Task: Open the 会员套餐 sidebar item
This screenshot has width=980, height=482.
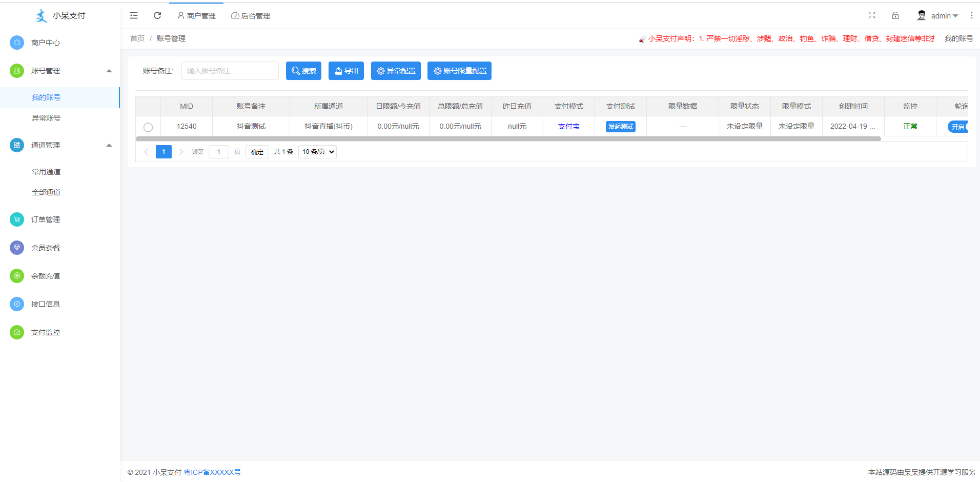Action: pyautogui.click(x=45, y=247)
